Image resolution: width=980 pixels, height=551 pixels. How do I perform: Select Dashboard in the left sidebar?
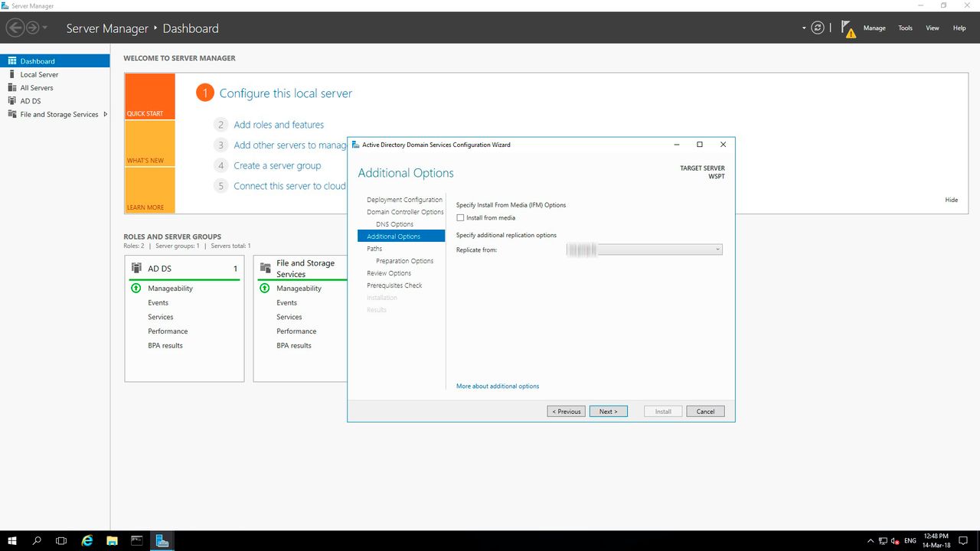(55, 61)
